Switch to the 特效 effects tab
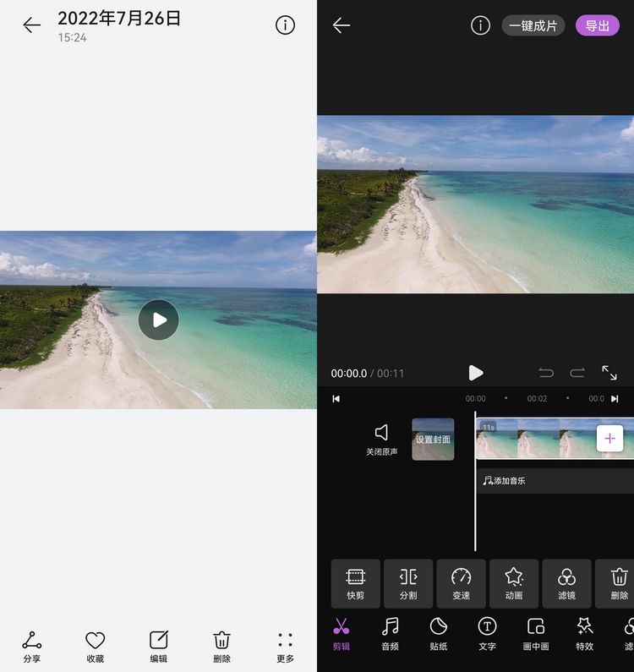This screenshot has height=672, width=634. [x=585, y=634]
